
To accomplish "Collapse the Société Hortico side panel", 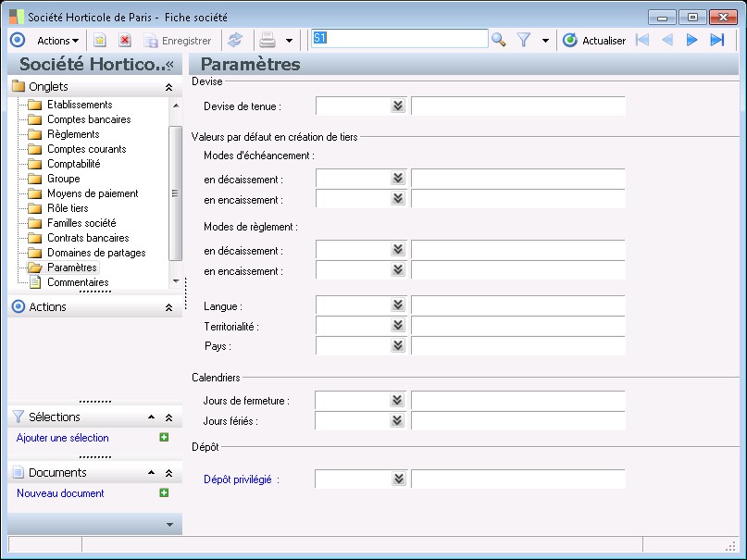I will [x=169, y=65].
